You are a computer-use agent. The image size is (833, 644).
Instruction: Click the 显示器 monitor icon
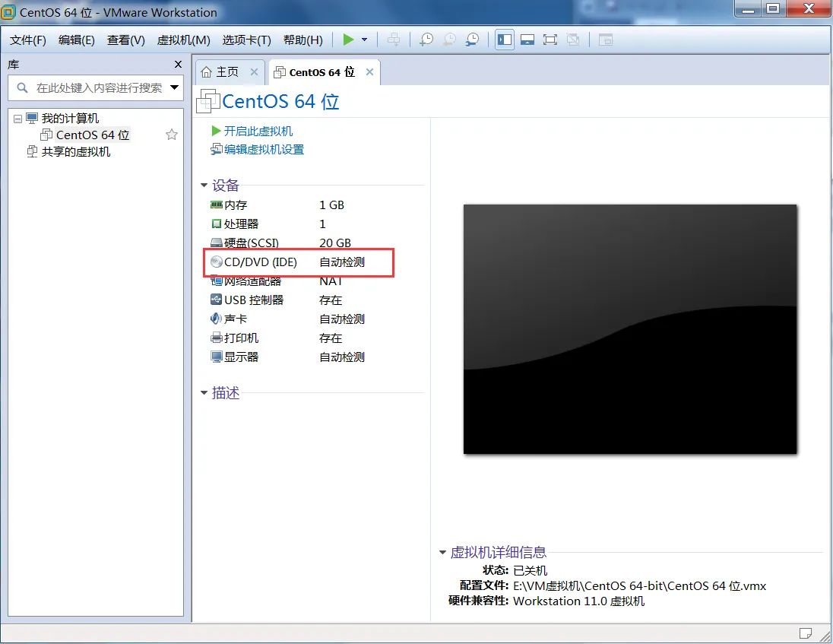216,357
